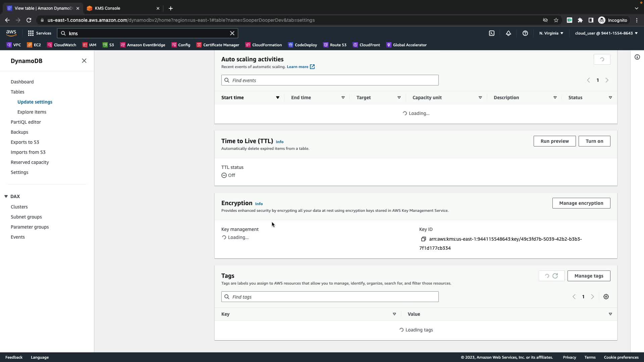
Task: Refresh the Tags section
Action: coord(555,276)
